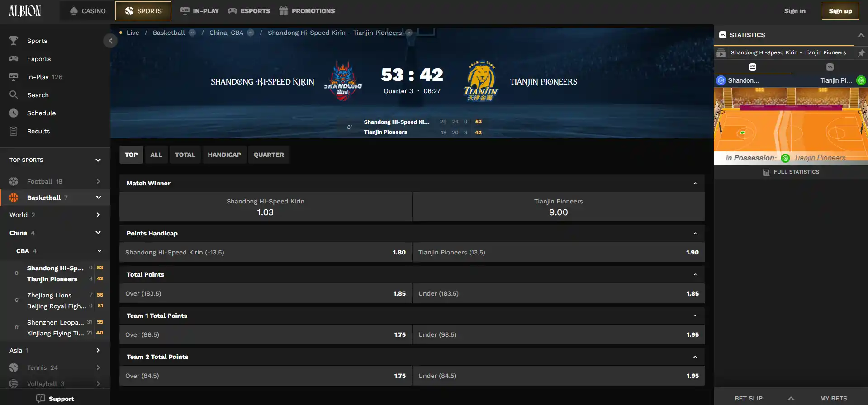Screen dimensions: 868x405
Task: Click the Search magnifier icon
Action: [x=14, y=95]
